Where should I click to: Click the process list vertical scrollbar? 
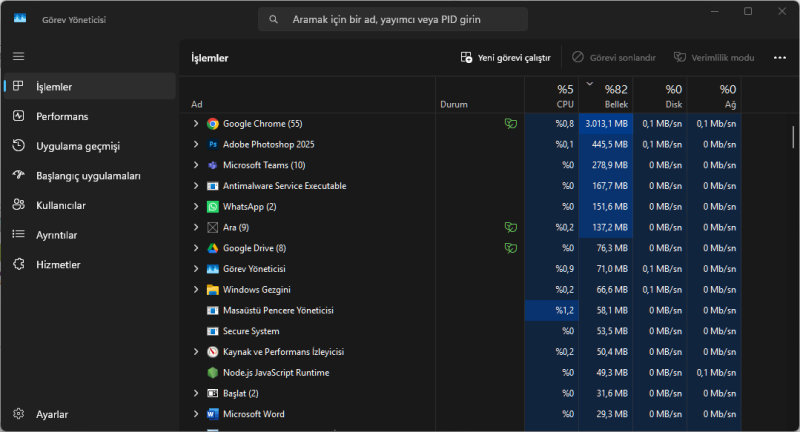pyautogui.click(x=793, y=137)
